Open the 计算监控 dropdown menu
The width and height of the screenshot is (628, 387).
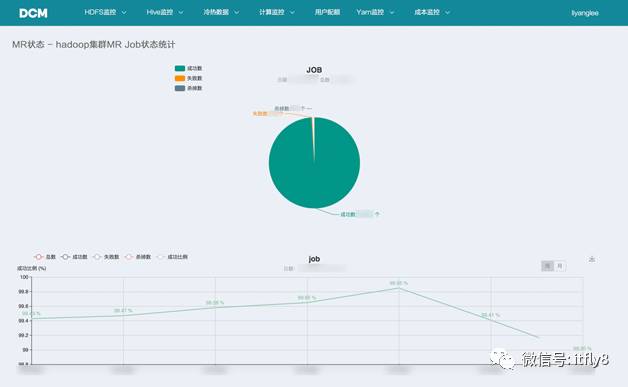[277, 12]
